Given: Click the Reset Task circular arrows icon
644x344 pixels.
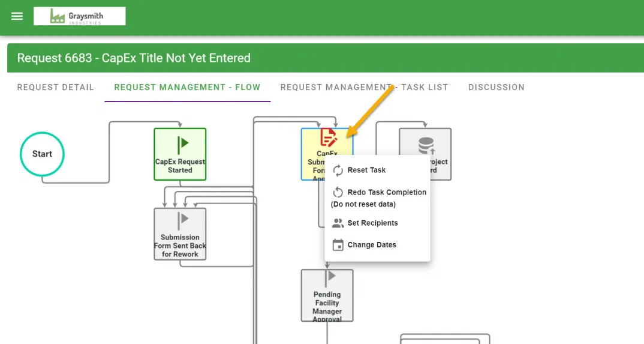Looking at the screenshot, I should [x=338, y=170].
